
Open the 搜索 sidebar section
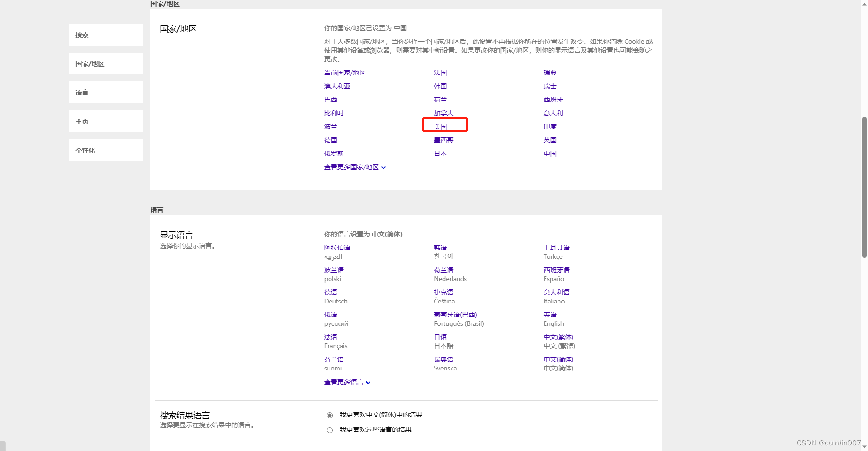point(106,35)
